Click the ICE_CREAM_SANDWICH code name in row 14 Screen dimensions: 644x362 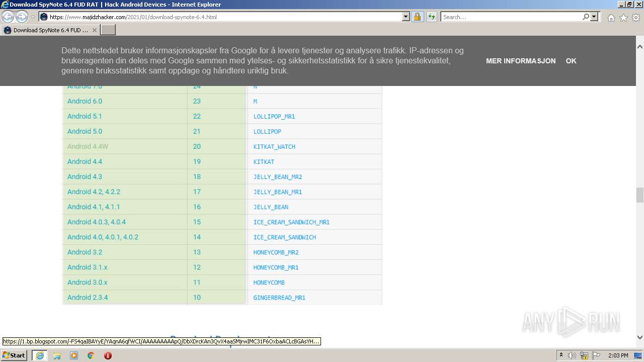point(285,237)
